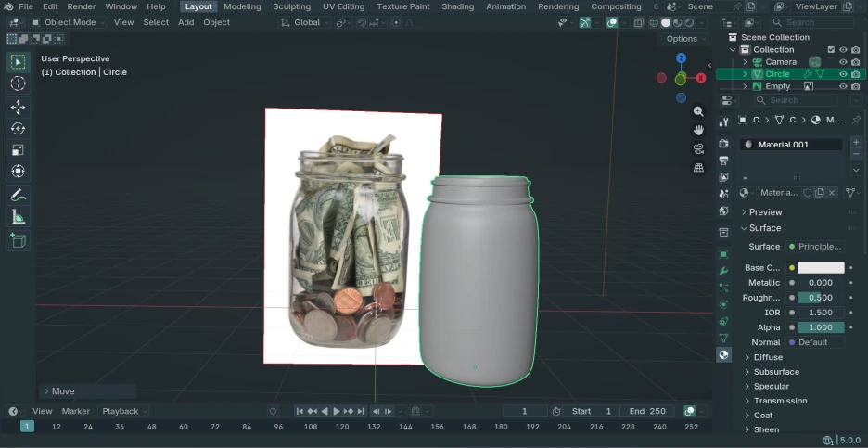
Task: Toggle auto keying record button
Action: coord(273,412)
